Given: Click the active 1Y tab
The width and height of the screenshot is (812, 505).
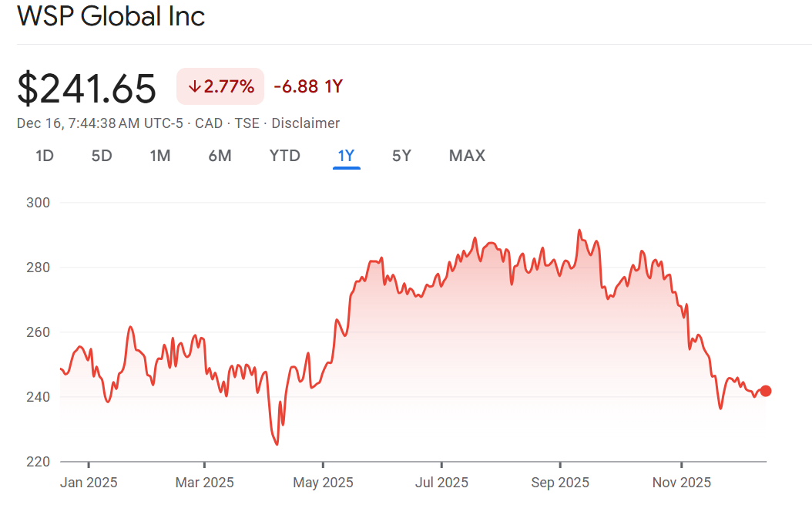Looking at the screenshot, I should point(346,156).
